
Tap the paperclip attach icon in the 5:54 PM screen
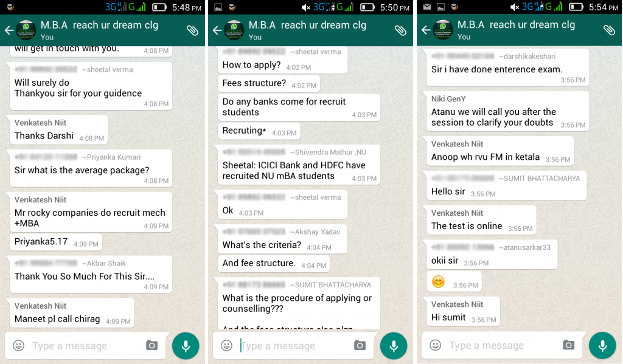609,30
